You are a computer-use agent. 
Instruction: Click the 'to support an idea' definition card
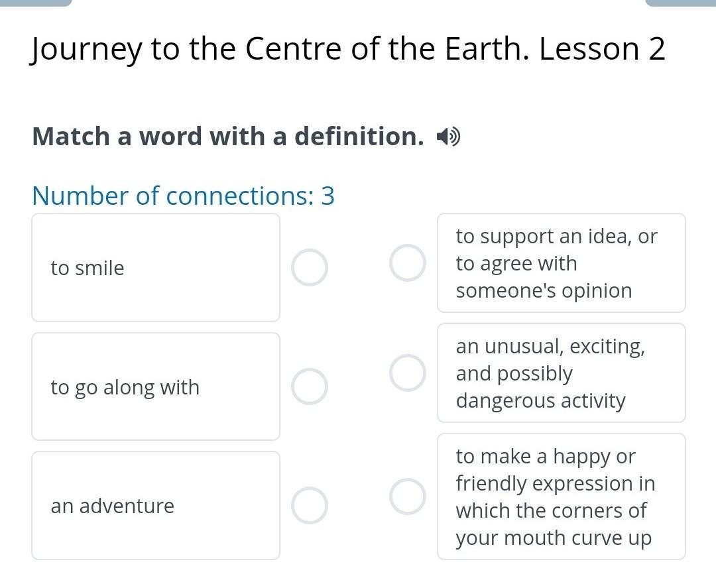pos(562,263)
